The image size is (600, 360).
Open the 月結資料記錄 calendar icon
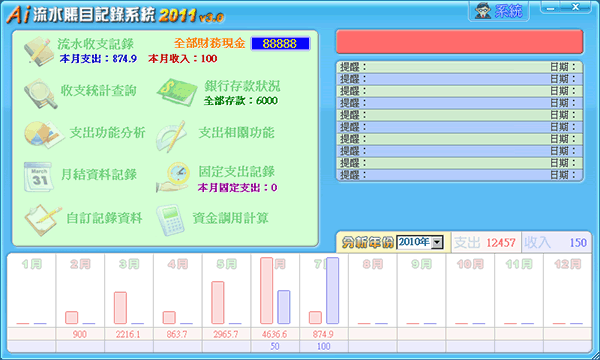point(39,176)
